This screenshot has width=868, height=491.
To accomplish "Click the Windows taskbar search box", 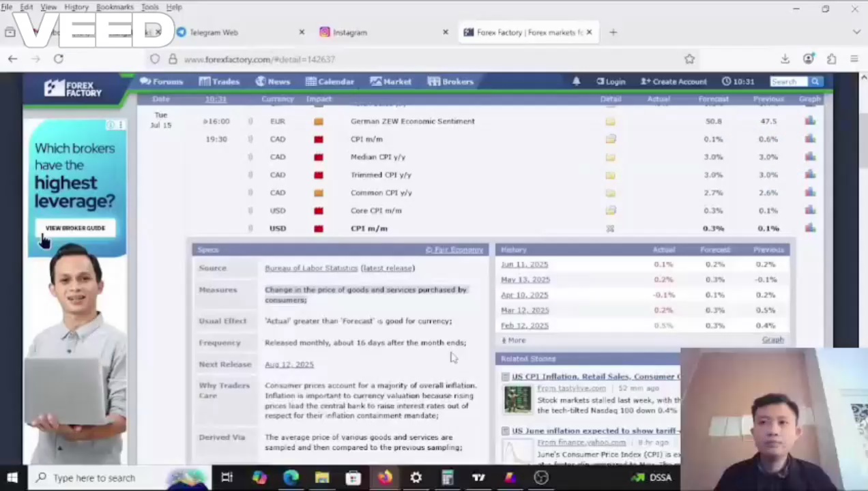I will (x=121, y=478).
